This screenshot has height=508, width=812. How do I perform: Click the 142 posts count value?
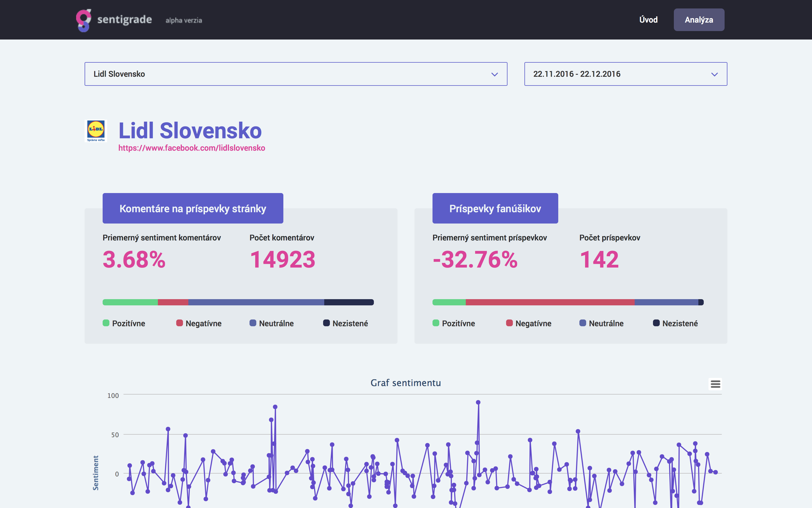coord(599,259)
